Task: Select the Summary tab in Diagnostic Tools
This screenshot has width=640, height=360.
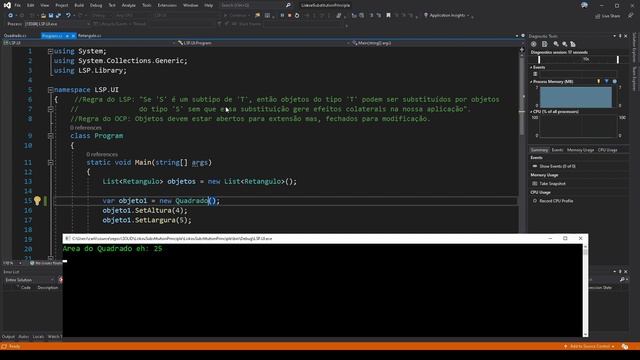Action: (x=539, y=150)
